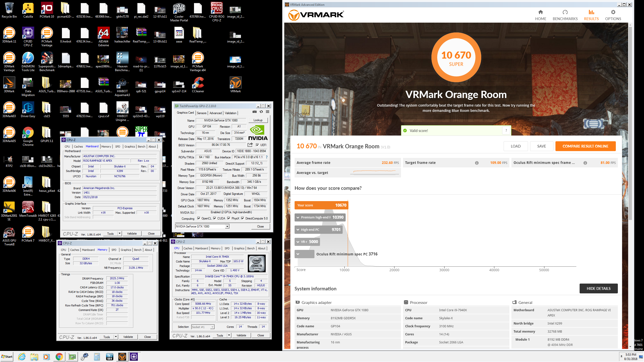Click the question mark on Valid score bar
Viewport: 644px width, 362px height.
(x=506, y=130)
